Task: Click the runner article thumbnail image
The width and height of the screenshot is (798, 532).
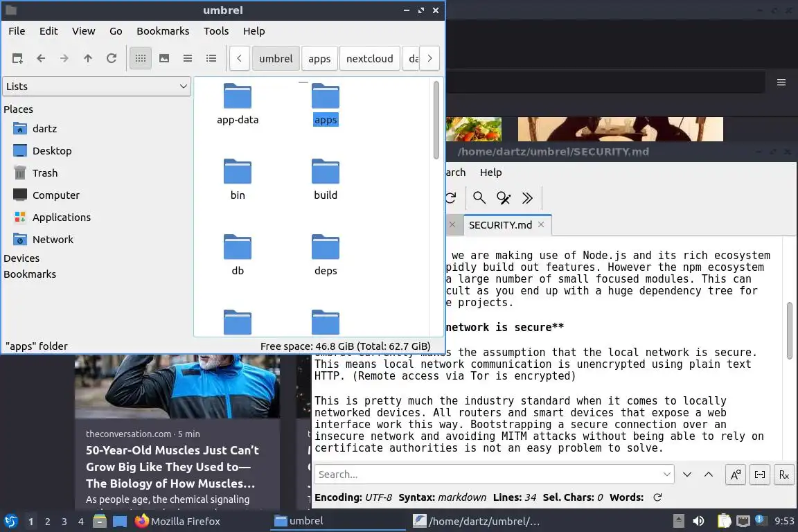Action: tap(177, 386)
